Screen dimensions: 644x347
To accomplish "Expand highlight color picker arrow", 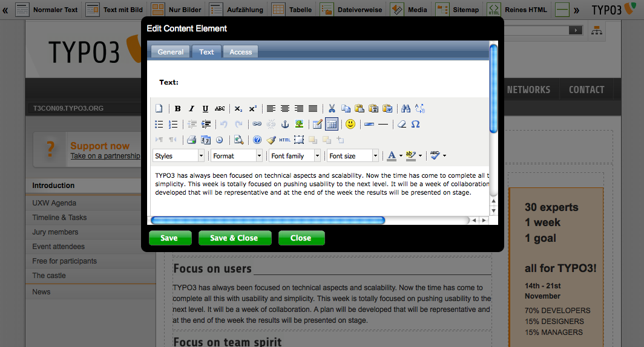I will click(x=420, y=156).
